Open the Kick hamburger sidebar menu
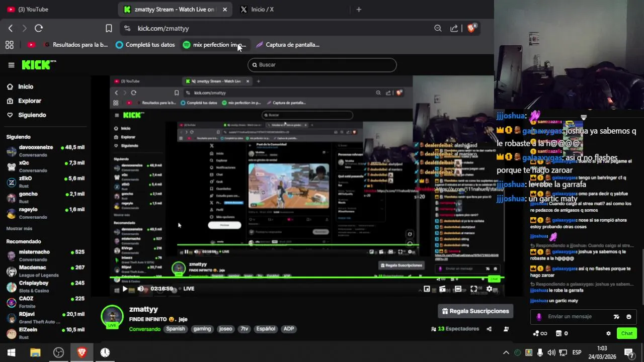The width and height of the screenshot is (644, 362). pyautogui.click(x=11, y=65)
